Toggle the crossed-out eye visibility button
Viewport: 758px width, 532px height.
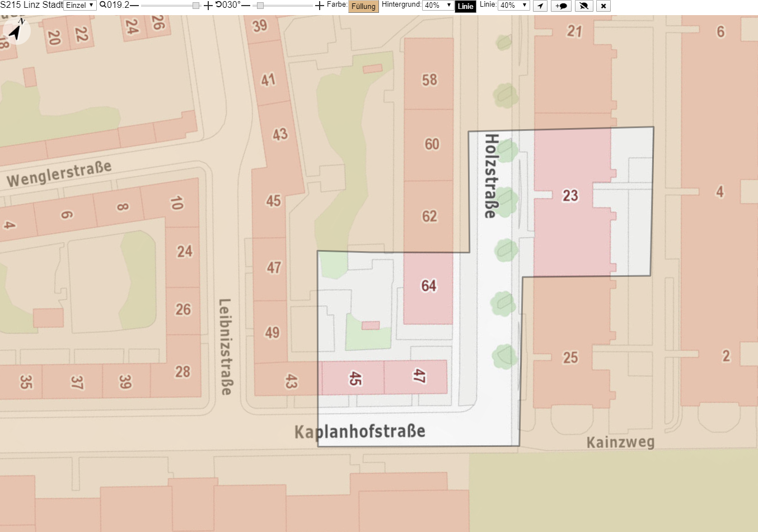584,6
